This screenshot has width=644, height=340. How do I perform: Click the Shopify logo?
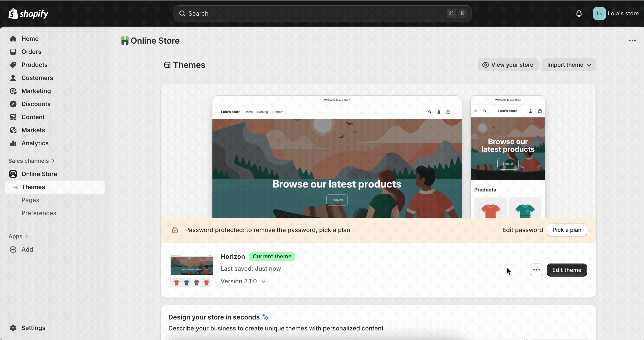click(x=28, y=14)
